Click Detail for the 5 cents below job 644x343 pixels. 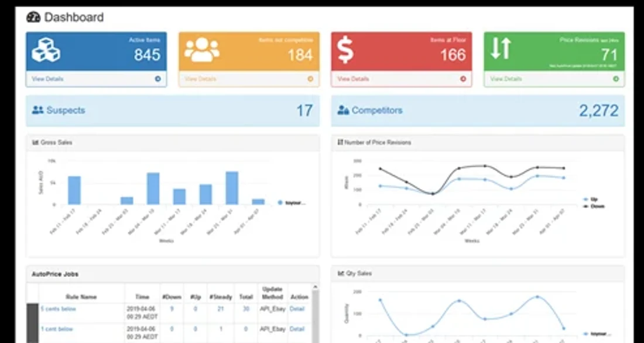tap(297, 309)
